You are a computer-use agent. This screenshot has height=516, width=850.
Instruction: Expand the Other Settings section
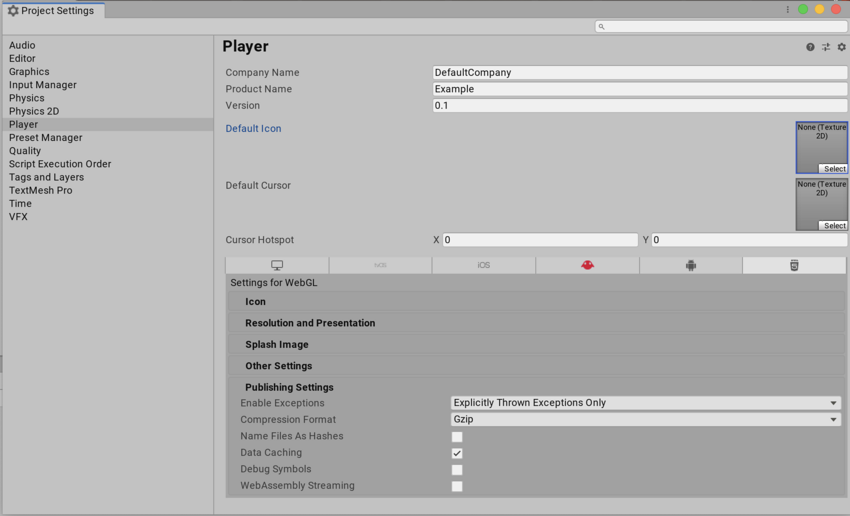(536, 366)
